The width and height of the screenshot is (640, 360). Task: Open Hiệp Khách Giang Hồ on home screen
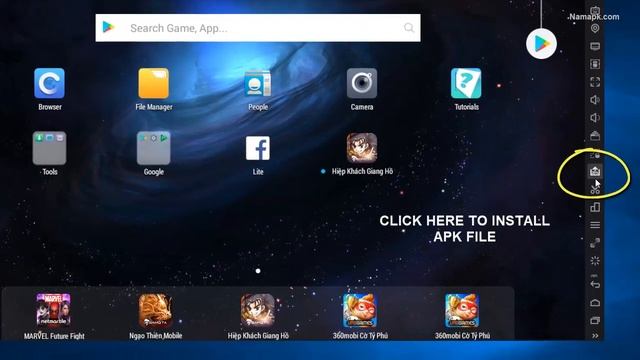(362, 148)
